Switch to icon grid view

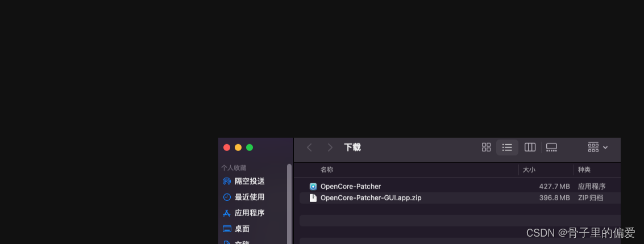487,147
